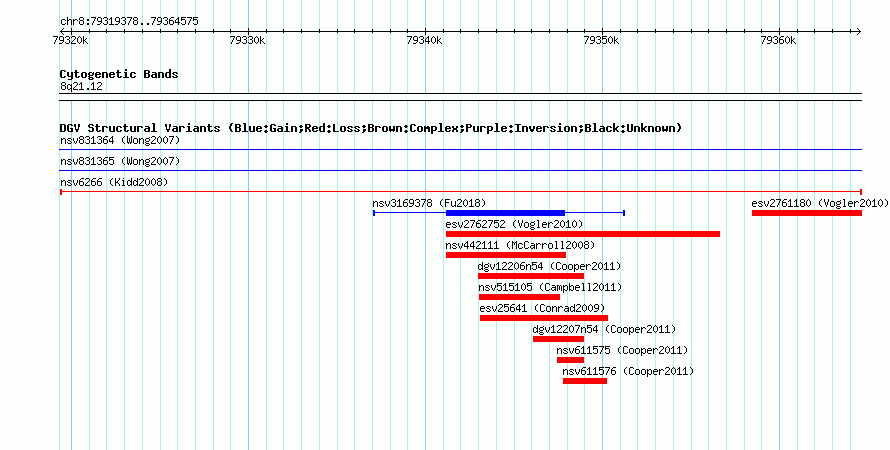Click the dgv12206n54 (Cooper2011) label
Viewport: 890px width, 450px height.
(x=549, y=266)
